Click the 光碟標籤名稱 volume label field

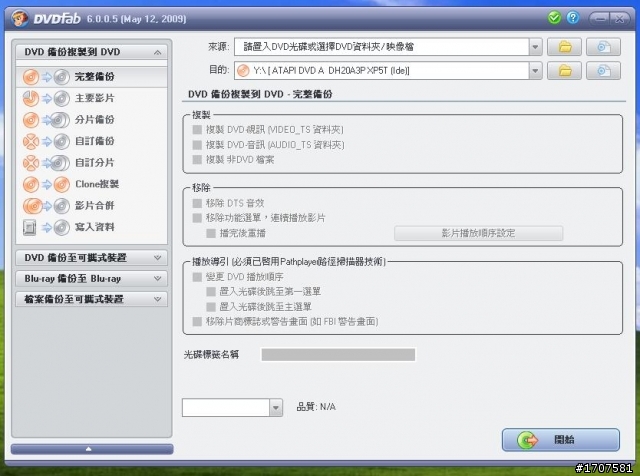338,355
